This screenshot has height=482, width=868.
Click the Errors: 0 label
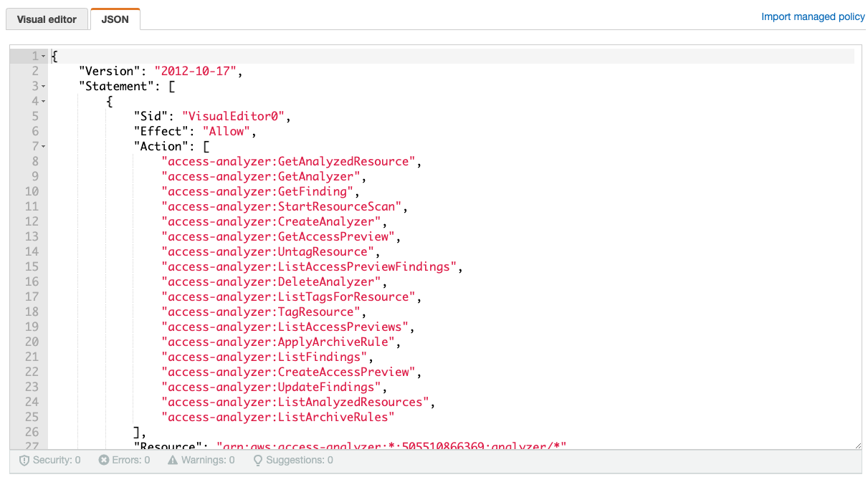click(x=131, y=461)
